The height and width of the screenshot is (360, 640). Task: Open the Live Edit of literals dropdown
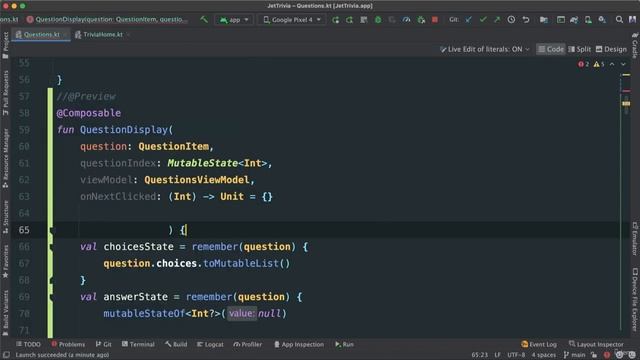[485, 49]
